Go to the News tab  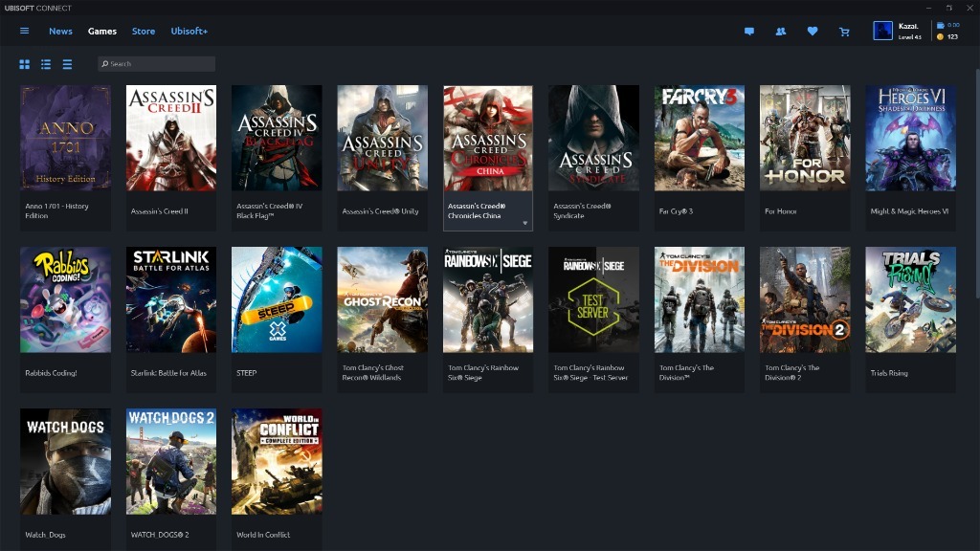coord(60,31)
